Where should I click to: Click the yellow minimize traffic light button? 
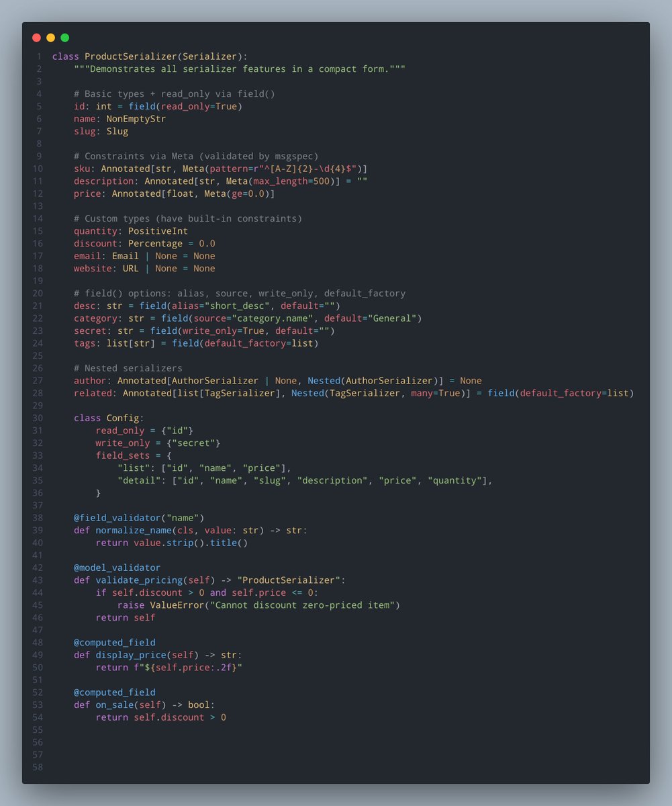pyautogui.click(x=50, y=38)
